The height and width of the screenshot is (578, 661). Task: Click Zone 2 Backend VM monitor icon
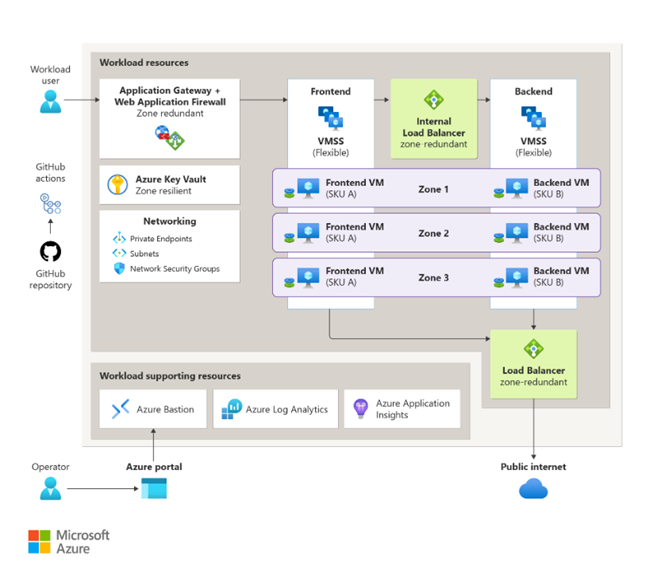(x=517, y=232)
